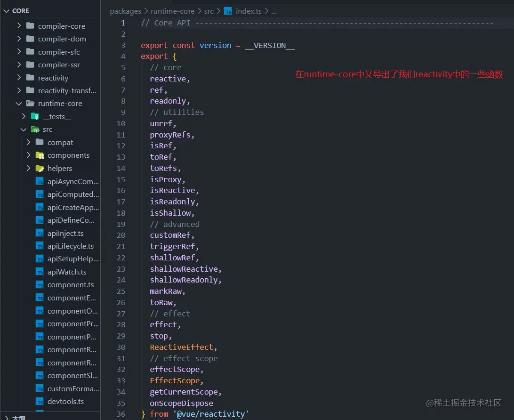Click 'readonly,' on line 8
The height and width of the screenshot is (420, 514).
[170, 101]
